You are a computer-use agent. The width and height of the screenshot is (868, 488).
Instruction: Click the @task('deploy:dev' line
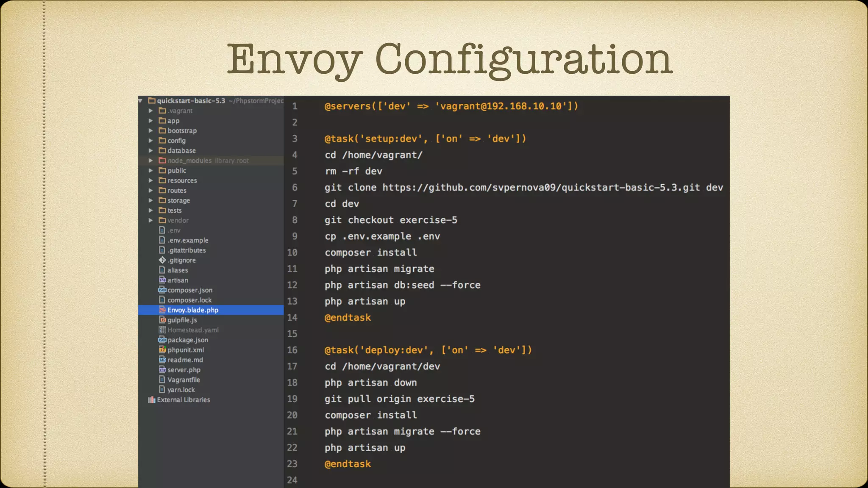pyautogui.click(x=428, y=350)
